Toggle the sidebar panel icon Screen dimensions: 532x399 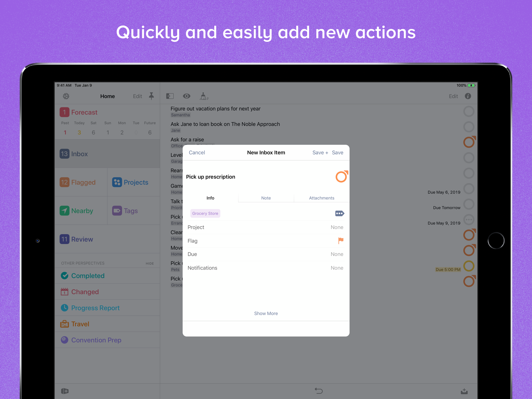click(170, 96)
